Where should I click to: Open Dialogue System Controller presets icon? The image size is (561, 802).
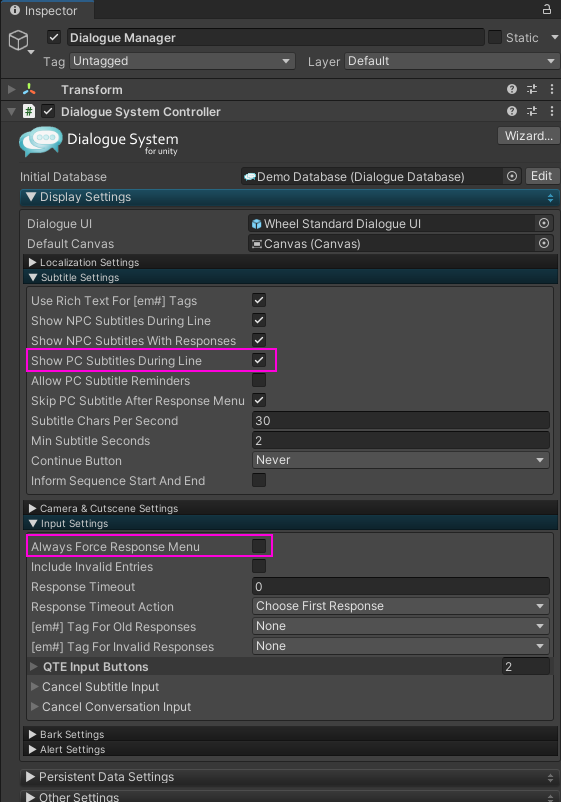[532, 111]
